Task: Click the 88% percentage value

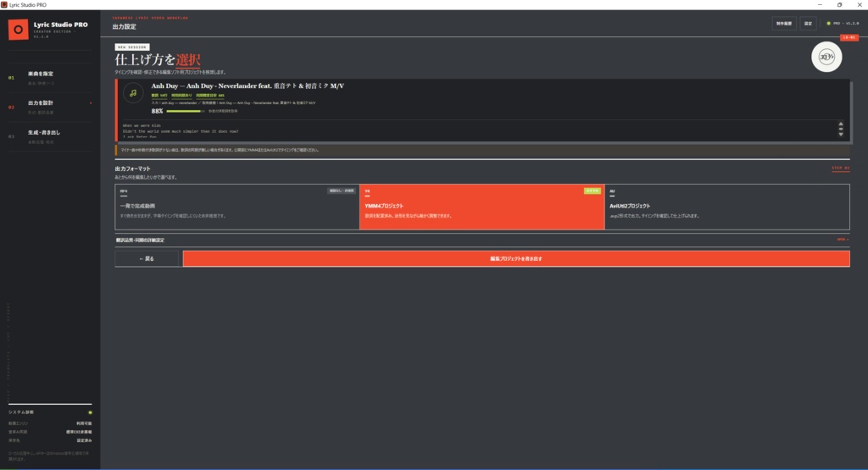Action: pyautogui.click(x=157, y=111)
